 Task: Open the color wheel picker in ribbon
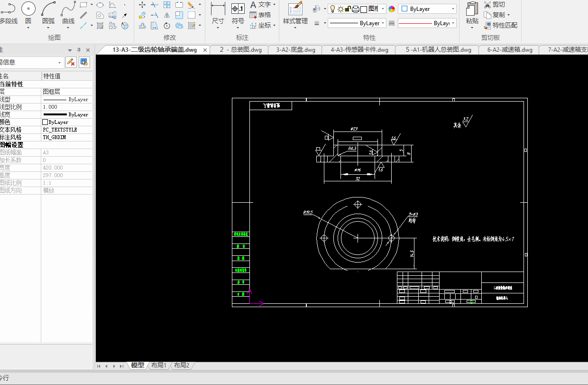tap(392, 9)
